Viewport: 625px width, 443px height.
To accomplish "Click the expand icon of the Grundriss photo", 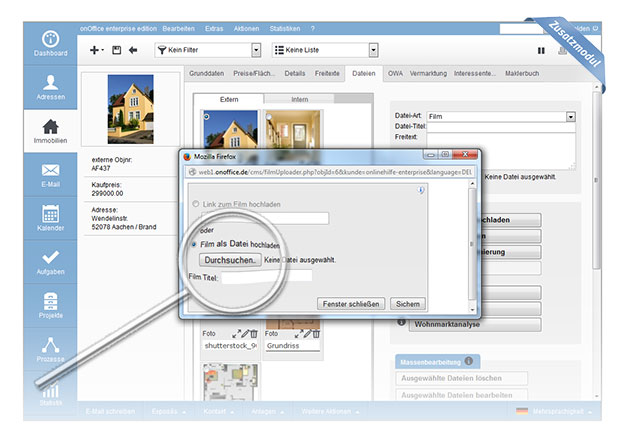I will click(x=299, y=334).
